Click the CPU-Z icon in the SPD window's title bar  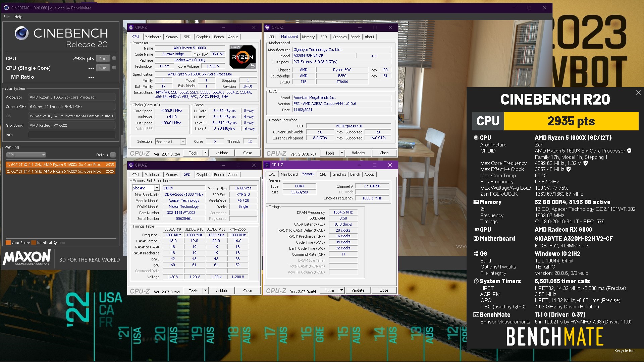point(131,165)
